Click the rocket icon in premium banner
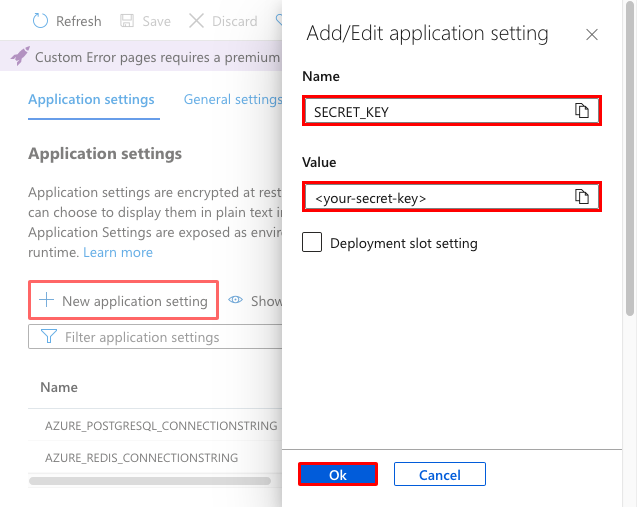 tap(20, 57)
